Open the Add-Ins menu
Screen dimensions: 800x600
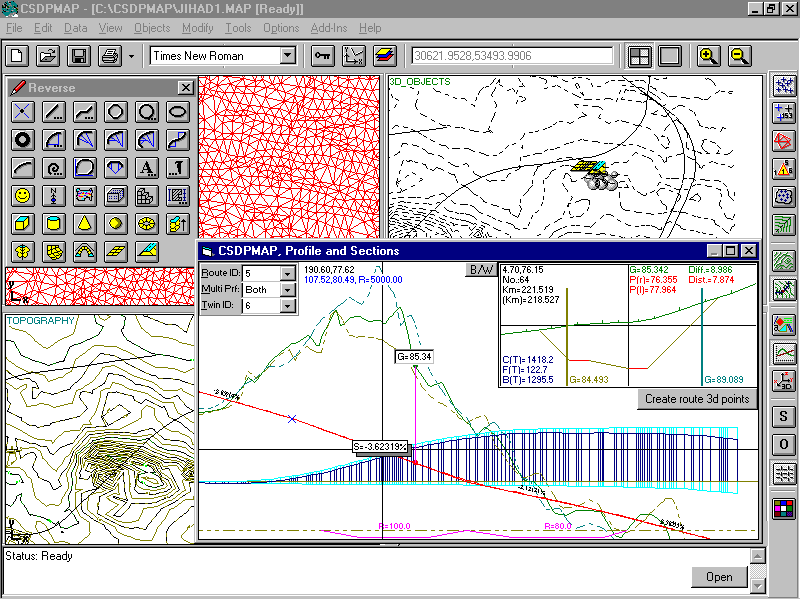pyautogui.click(x=329, y=28)
